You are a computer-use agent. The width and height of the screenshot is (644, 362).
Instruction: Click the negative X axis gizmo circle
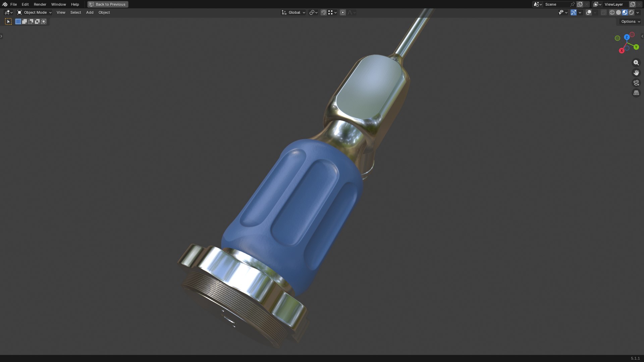[x=632, y=35]
